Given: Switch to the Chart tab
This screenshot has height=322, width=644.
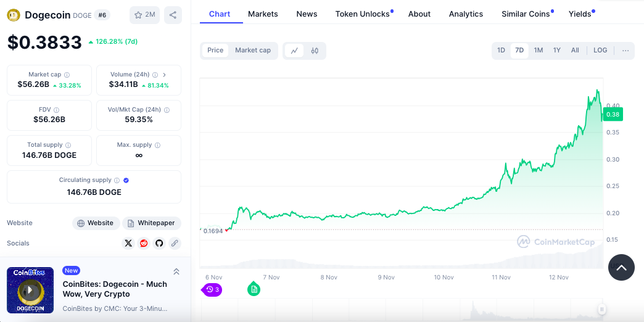Looking at the screenshot, I should coord(220,14).
